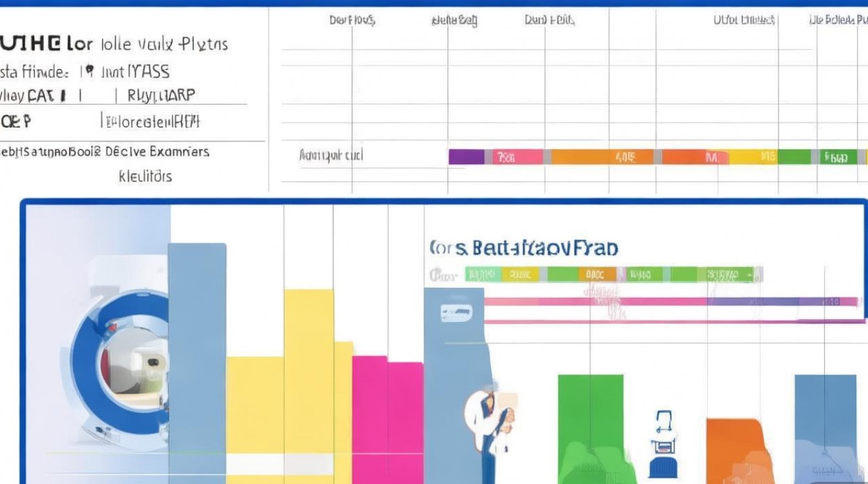The width and height of the screenshot is (868, 484).
Task: Click the tall blue bar beside the scanner
Action: click(x=197, y=361)
